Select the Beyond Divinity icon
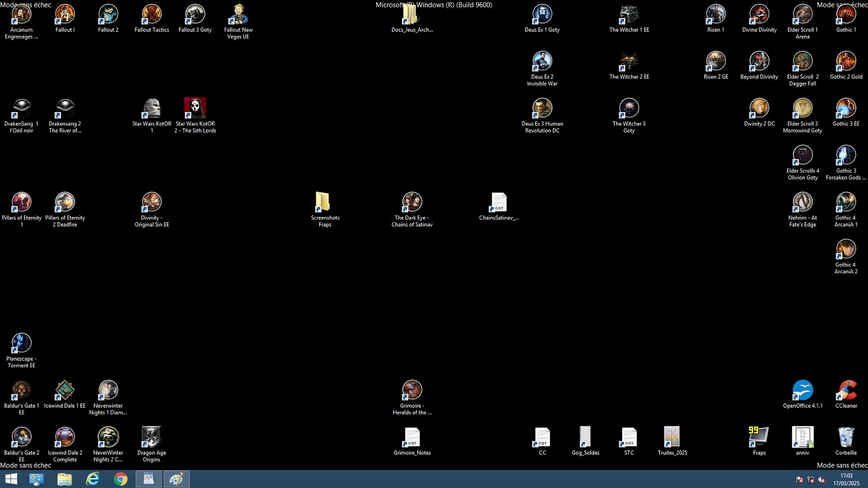The height and width of the screenshot is (488, 868). click(759, 61)
